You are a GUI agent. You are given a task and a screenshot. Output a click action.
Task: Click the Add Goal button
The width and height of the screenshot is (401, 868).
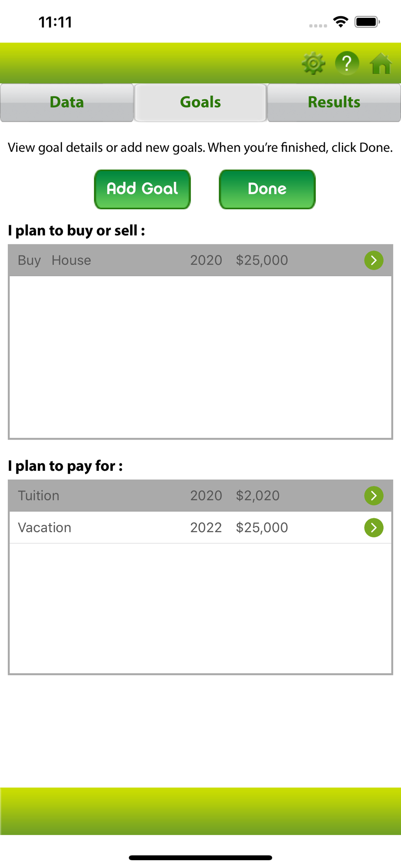[142, 189]
